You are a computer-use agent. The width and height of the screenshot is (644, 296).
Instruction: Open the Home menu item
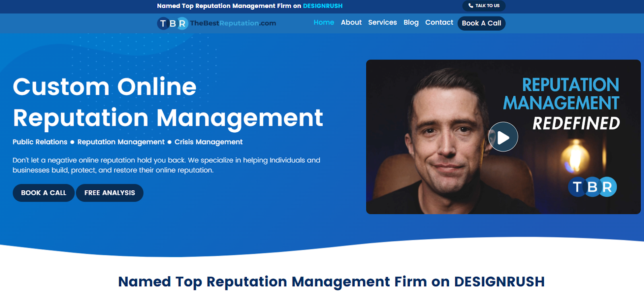click(324, 23)
